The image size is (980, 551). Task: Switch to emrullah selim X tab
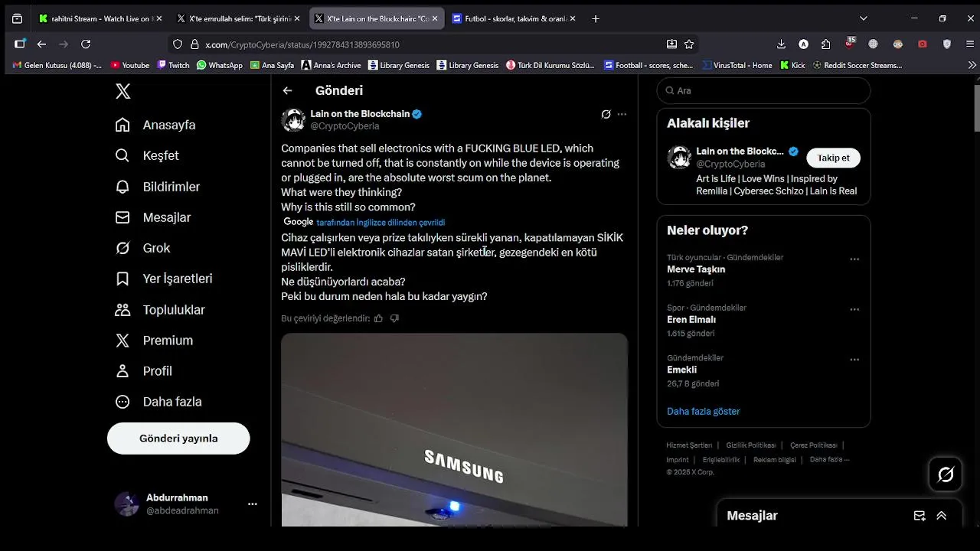(x=237, y=18)
